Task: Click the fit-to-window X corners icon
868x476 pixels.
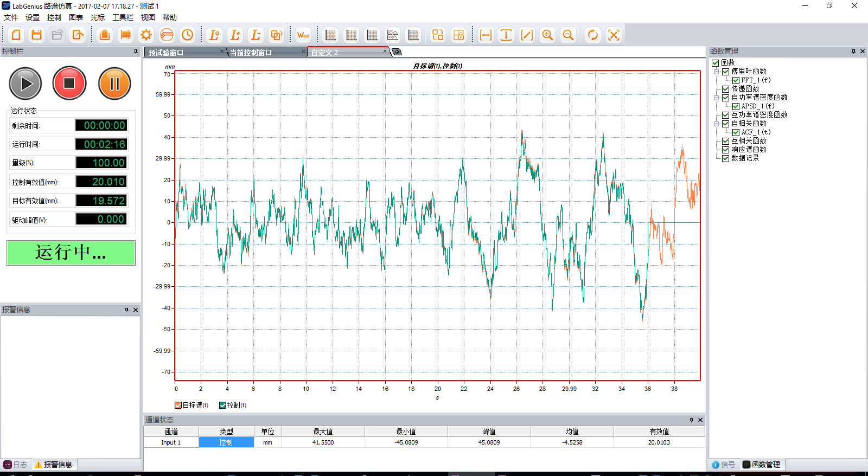Action: (614, 35)
